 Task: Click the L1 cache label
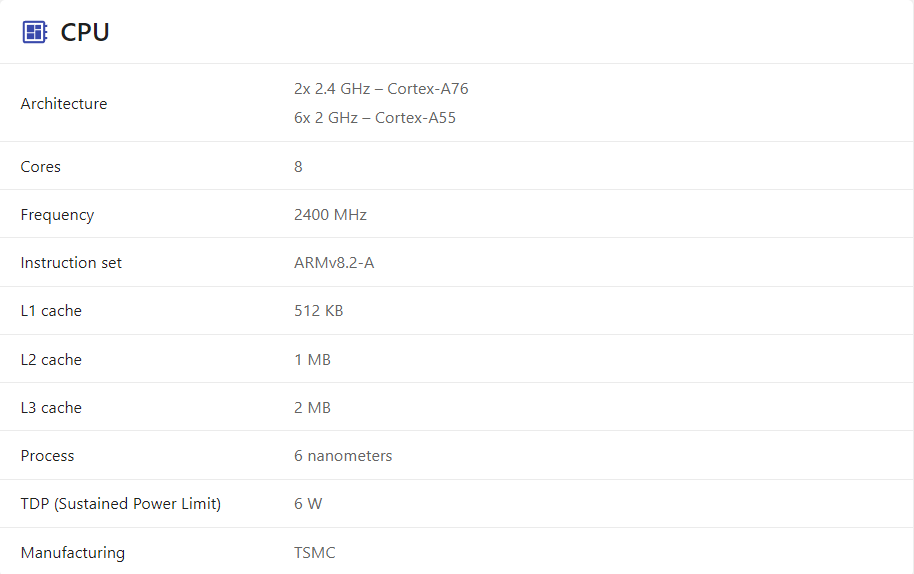click(x=51, y=311)
